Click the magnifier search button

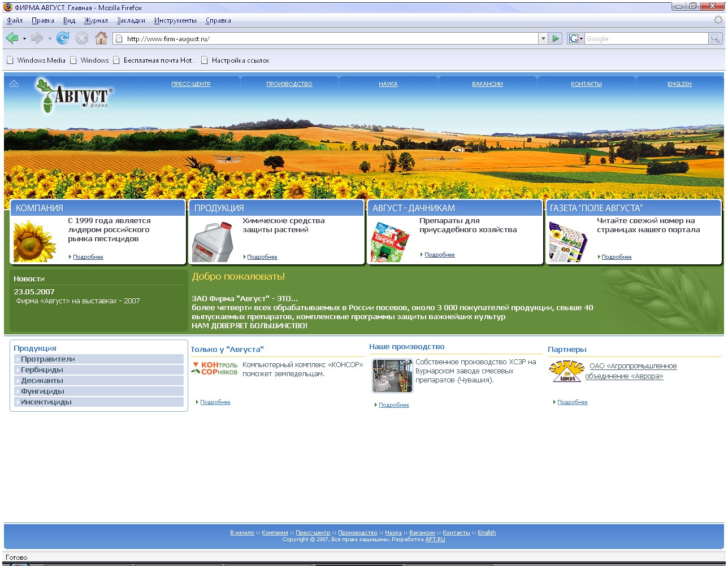click(716, 38)
